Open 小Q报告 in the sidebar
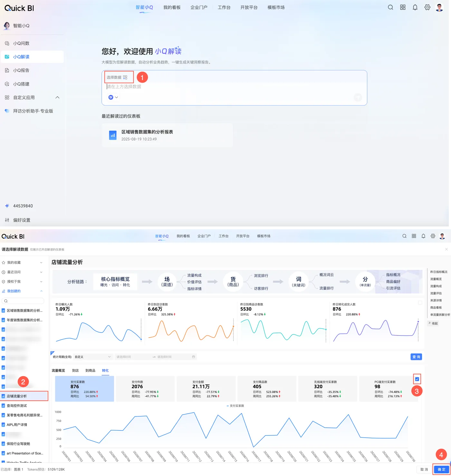 32,70
